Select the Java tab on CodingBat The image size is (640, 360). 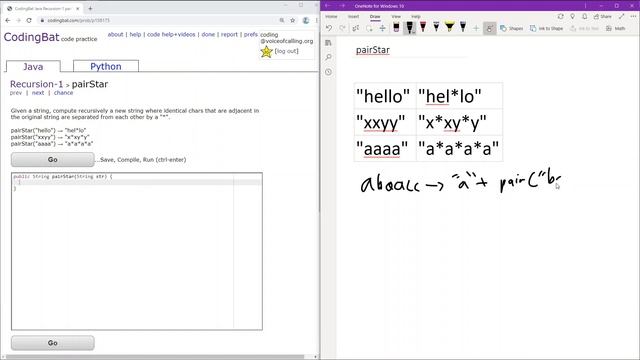(33, 66)
